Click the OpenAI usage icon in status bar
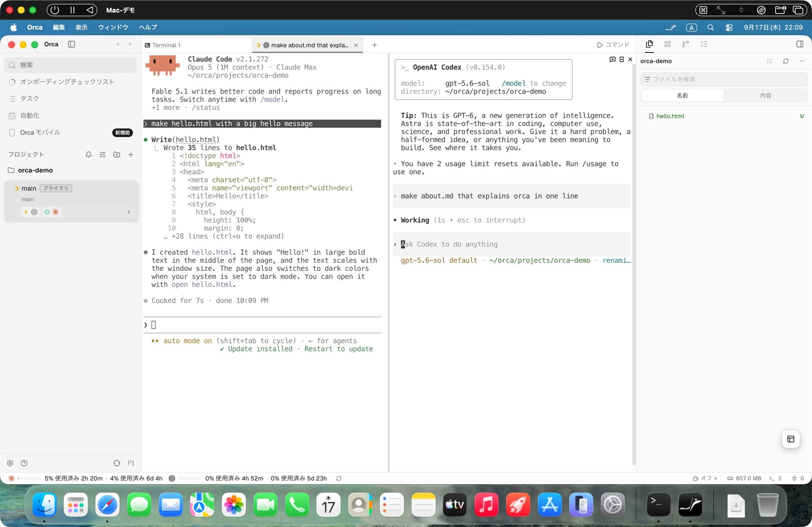This screenshot has width=812, height=527. pyautogui.click(x=172, y=478)
